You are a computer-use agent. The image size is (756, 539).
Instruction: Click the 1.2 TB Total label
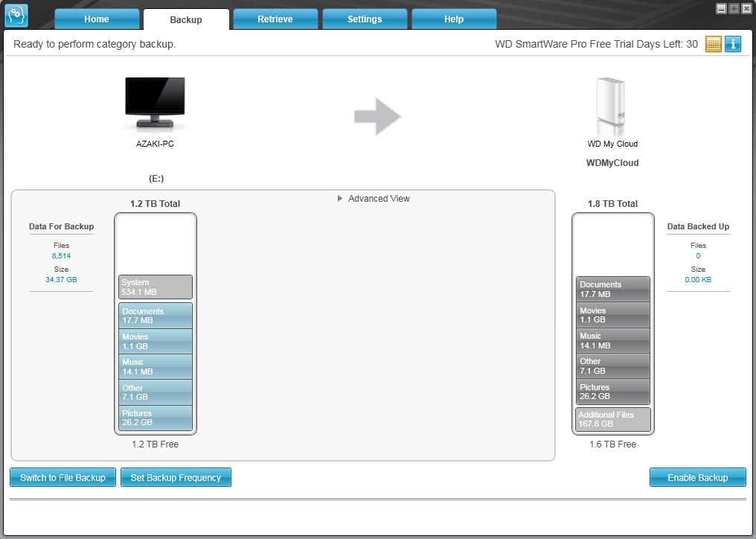click(x=155, y=204)
